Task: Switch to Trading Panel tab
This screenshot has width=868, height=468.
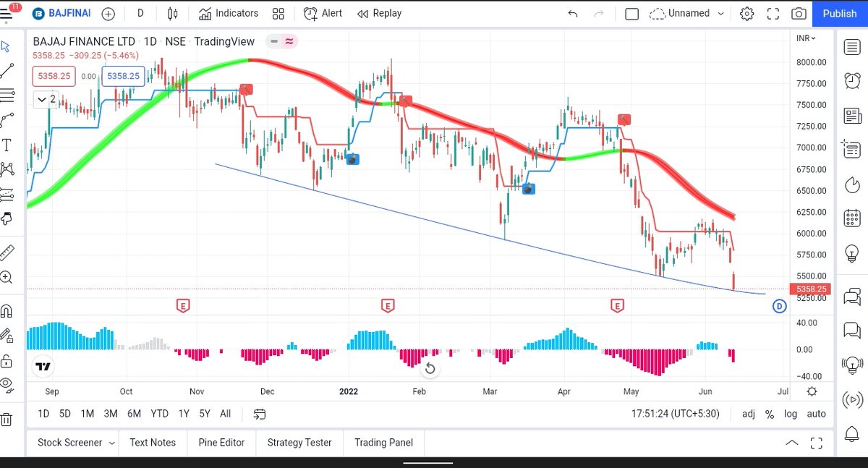Action: click(383, 443)
